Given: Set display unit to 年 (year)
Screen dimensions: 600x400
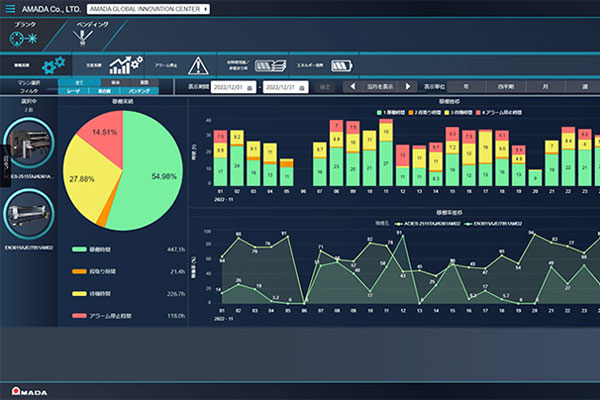Looking at the screenshot, I should point(466,87).
